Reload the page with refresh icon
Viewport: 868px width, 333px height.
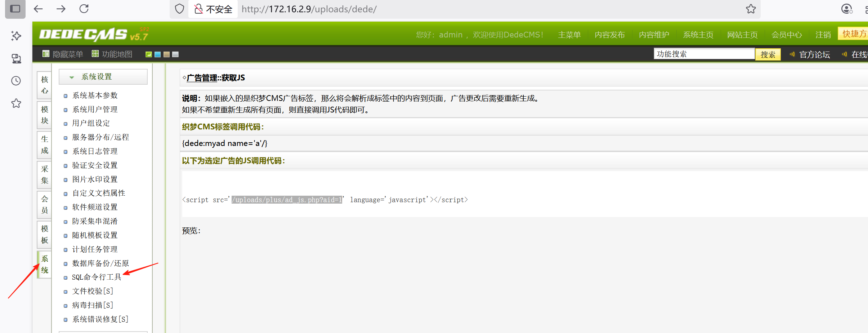point(84,9)
